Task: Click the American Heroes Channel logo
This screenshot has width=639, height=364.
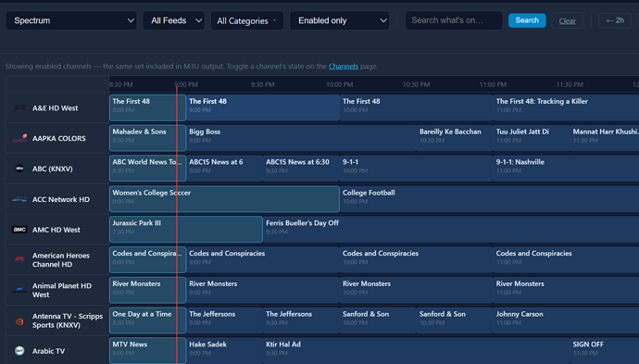Action: click(19, 259)
